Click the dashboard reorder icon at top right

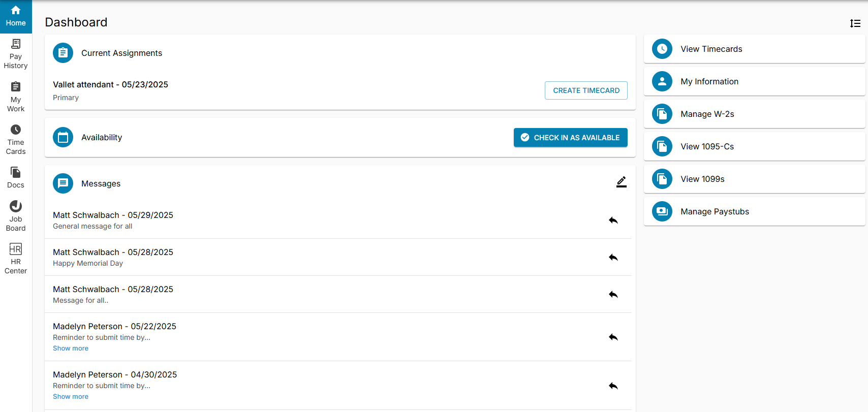(855, 23)
